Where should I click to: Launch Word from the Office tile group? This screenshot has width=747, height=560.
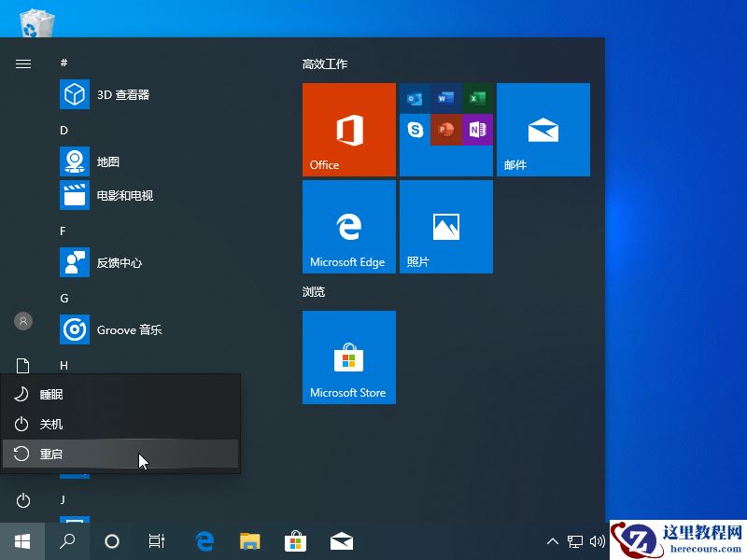(x=445, y=96)
